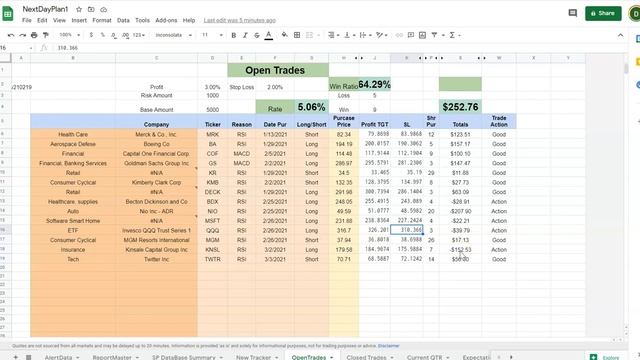Viewport: 640px width, 360px height.
Task: Open the View menu
Action: (x=59, y=20)
